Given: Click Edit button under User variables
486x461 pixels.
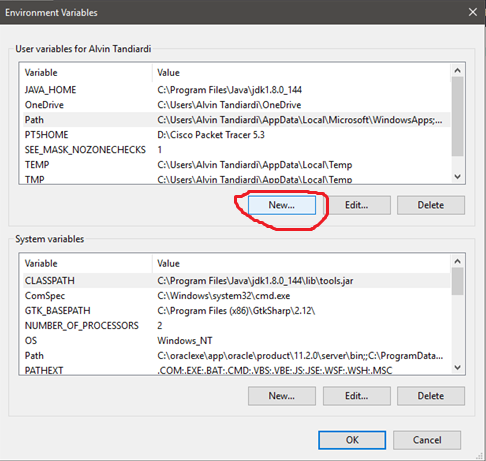Looking at the screenshot, I should click(357, 205).
